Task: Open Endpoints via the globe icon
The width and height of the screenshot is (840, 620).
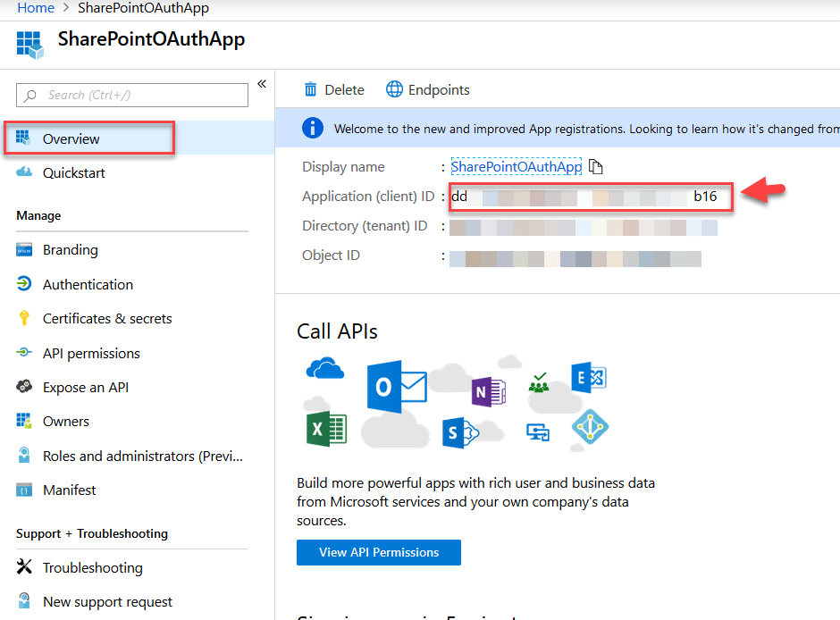Action: pos(394,89)
